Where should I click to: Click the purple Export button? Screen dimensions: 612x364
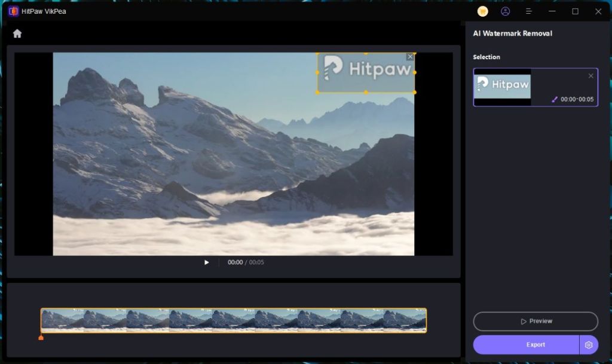[526, 345]
